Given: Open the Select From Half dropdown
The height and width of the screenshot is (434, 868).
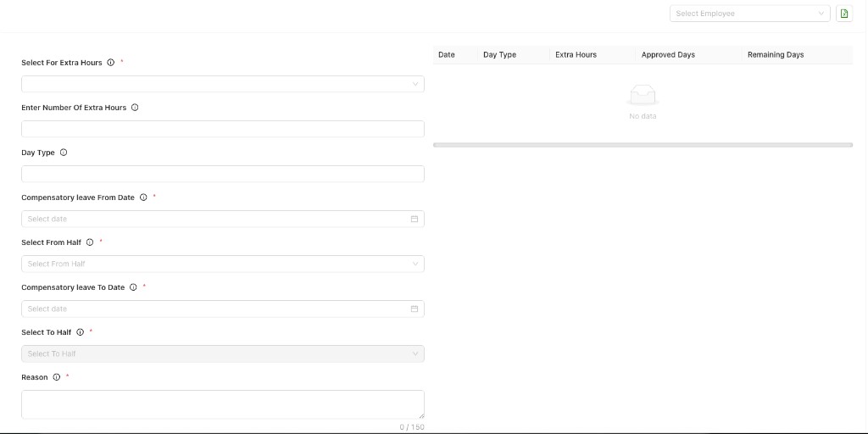Looking at the screenshot, I should coord(223,264).
